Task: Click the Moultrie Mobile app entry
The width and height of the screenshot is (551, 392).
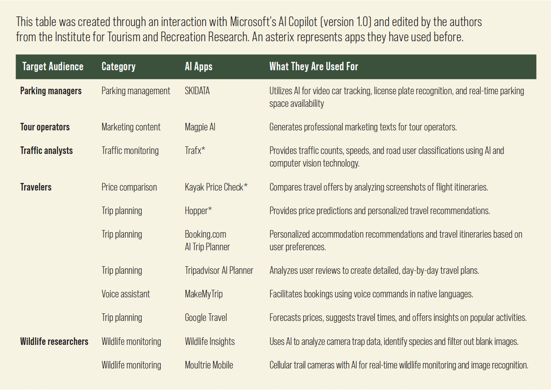Action: pos(209,365)
